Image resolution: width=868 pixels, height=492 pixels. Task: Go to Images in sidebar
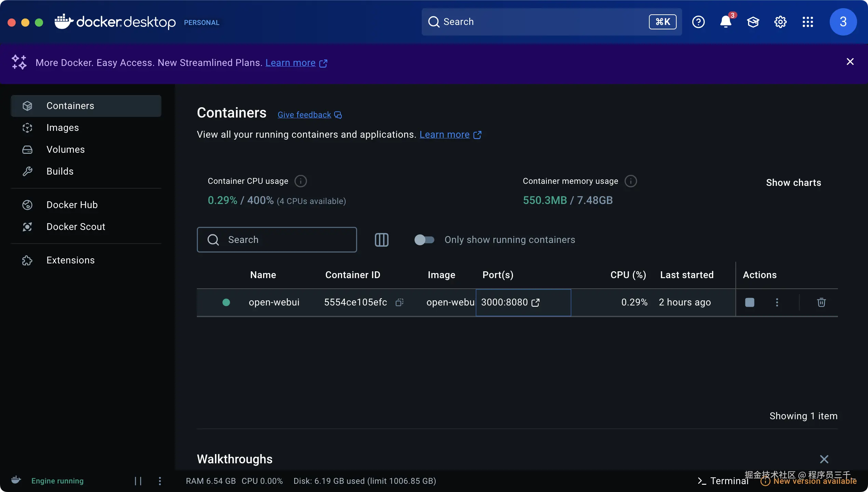coord(63,128)
